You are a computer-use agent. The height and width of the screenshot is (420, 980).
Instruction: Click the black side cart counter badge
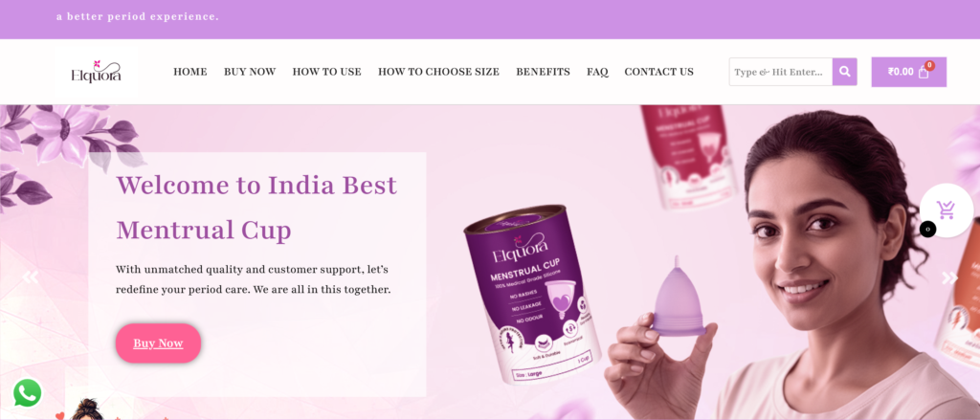click(x=927, y=230)
